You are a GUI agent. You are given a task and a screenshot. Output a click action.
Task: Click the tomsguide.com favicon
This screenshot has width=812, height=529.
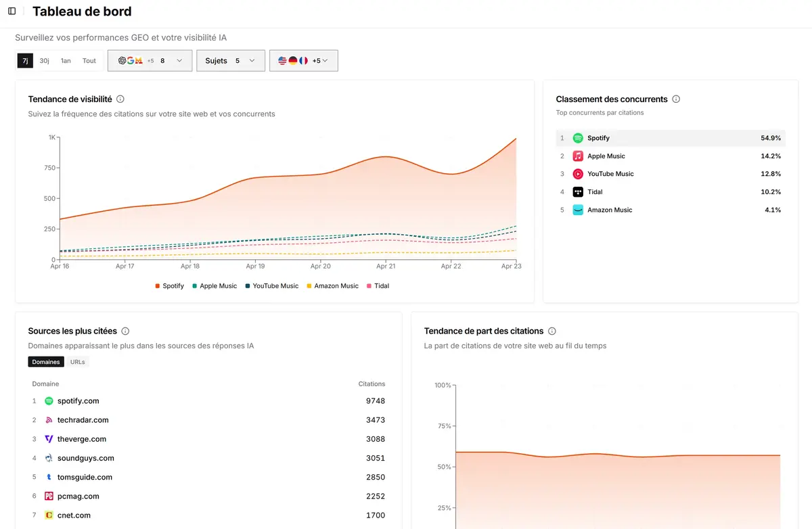(49, 477)
